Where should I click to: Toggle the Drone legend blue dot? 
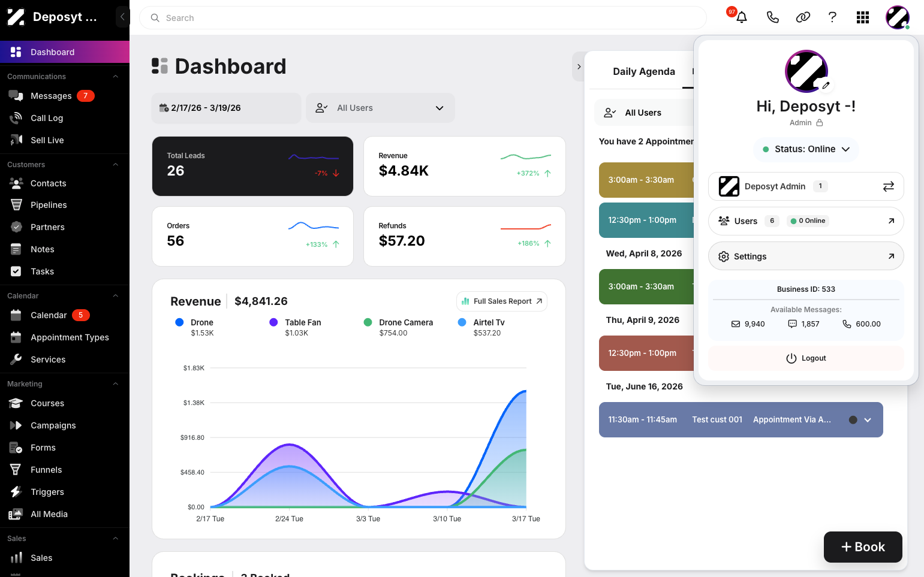tap(179, 322)
